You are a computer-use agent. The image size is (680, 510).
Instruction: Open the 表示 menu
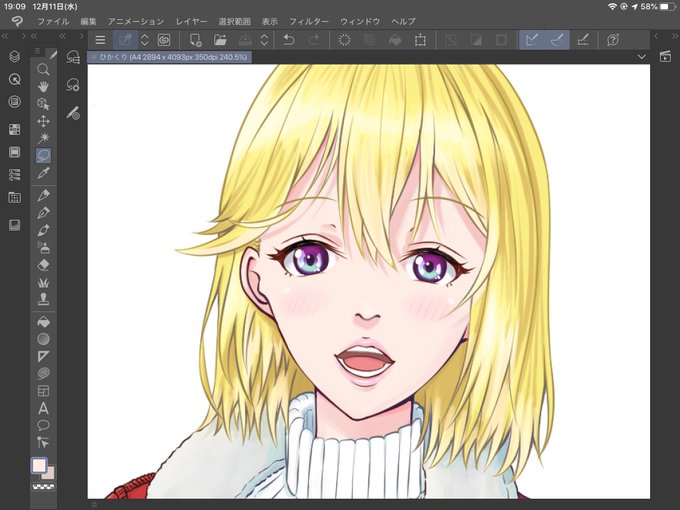tap(270, 21)
